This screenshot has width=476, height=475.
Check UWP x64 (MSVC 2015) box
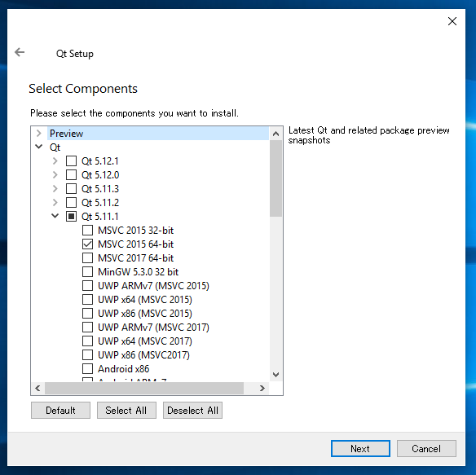(x=87, y=300)
